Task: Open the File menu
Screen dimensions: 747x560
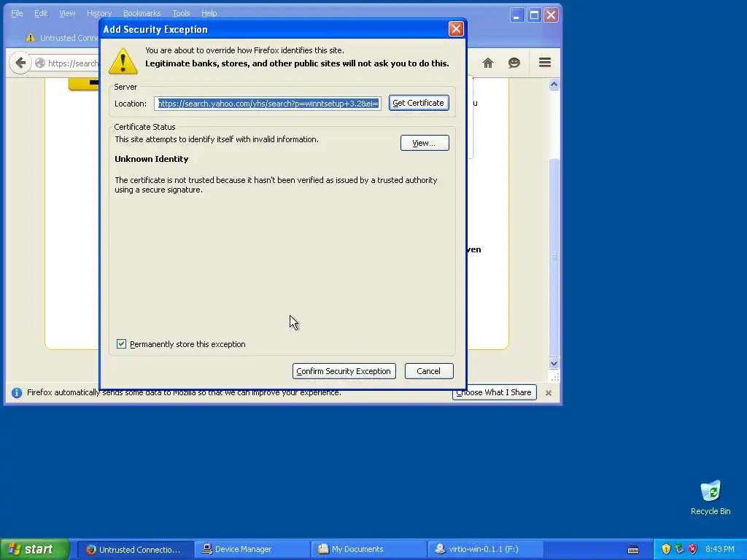Action: click(x=17, y=13)
